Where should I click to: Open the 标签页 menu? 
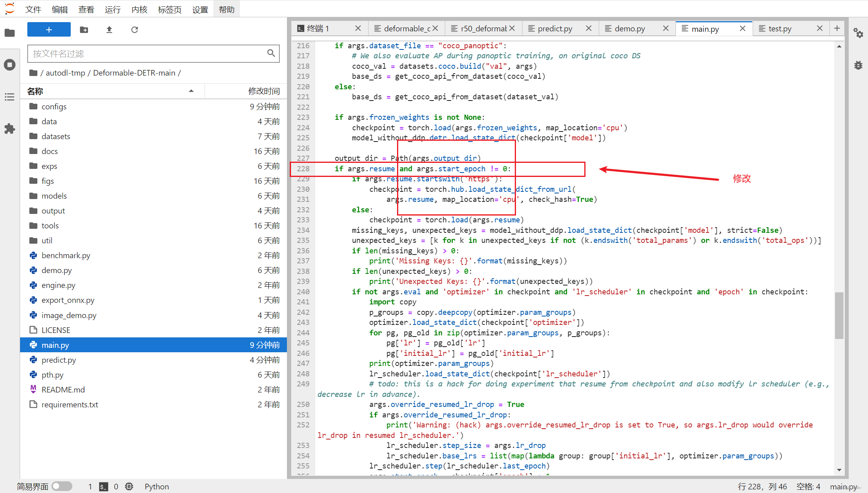coord(170,9)
